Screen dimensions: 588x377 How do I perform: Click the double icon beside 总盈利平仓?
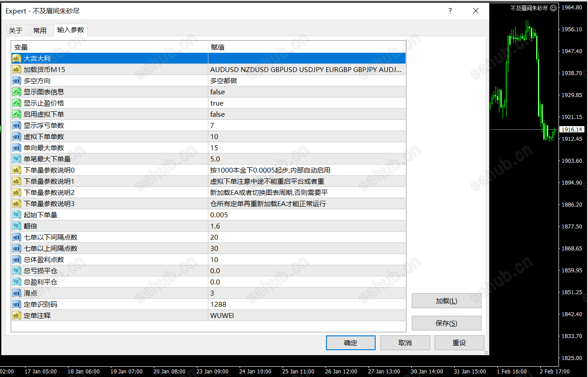coord(17,282)
